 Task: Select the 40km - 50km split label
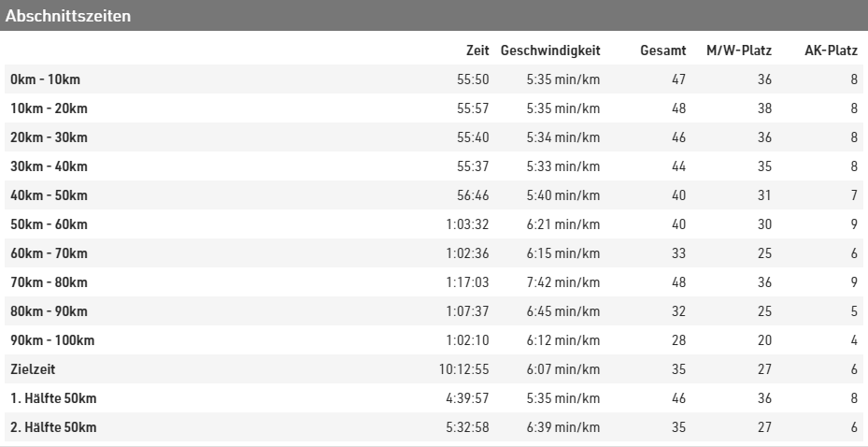click(x=49, y=195)
